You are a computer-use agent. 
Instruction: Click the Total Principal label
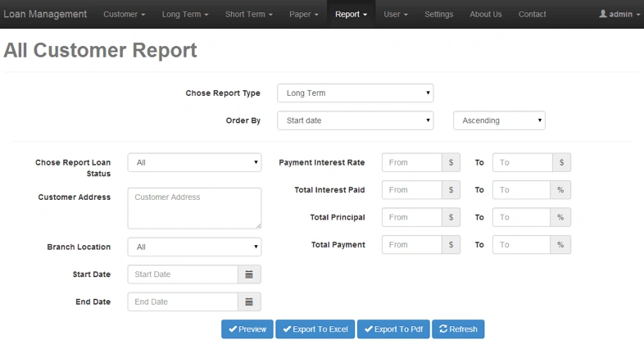pyautogui.click(x=338, y=217)
